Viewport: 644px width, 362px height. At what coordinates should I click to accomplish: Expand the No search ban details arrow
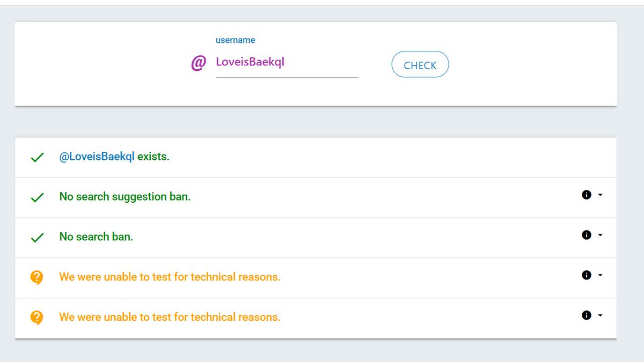(600, 235)
